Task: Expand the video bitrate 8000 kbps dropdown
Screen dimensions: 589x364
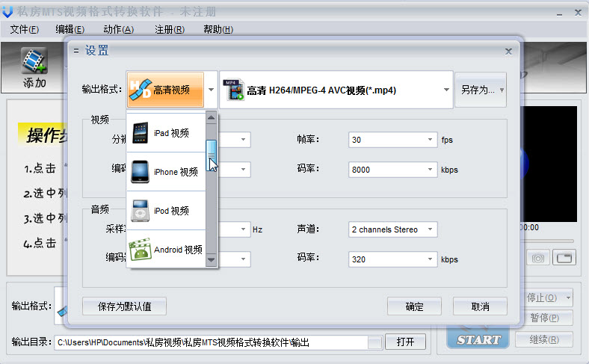Action: (430, 170)
